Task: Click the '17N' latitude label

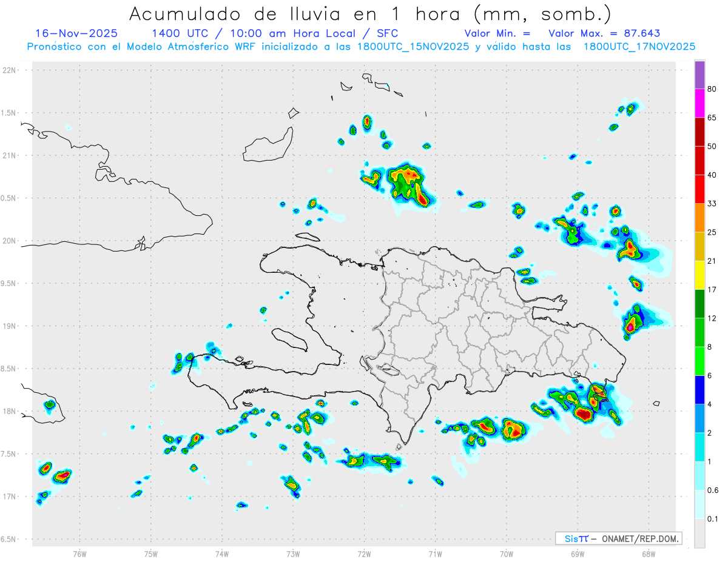Action: click(x=10, y=497)
